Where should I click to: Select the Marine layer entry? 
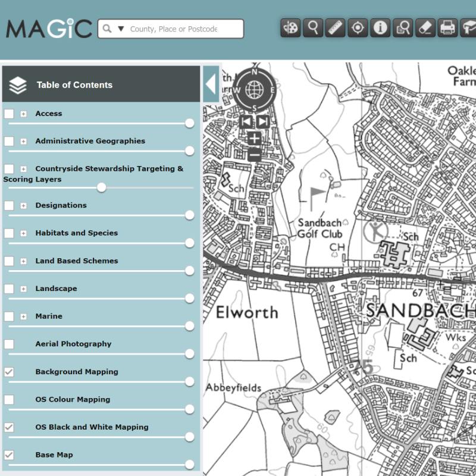pyautogui.click(x=49, y=316)
